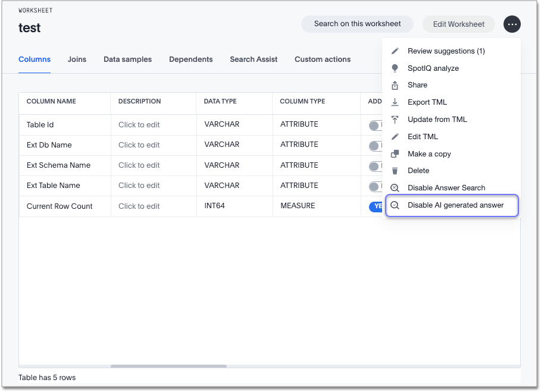Toggle the switch in the Ext Db Name row
The width and height of the screenshot is (541, 392).
click(x=375, y=146)
